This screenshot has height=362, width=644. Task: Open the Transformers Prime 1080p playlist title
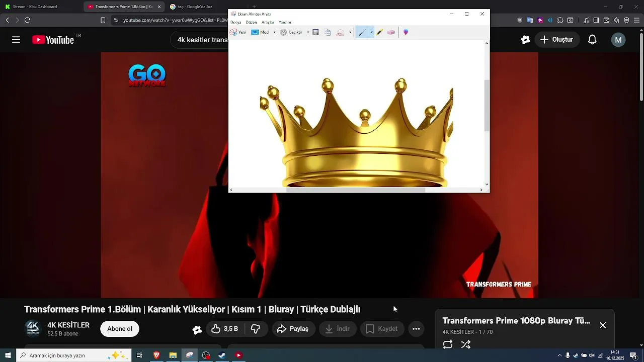pyautogui.click(x=516, y=321)
